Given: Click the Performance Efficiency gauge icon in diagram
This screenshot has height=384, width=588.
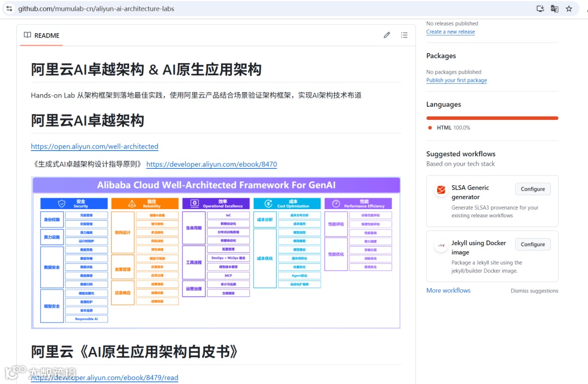Looking at the screenshot, I should [336, 204].
